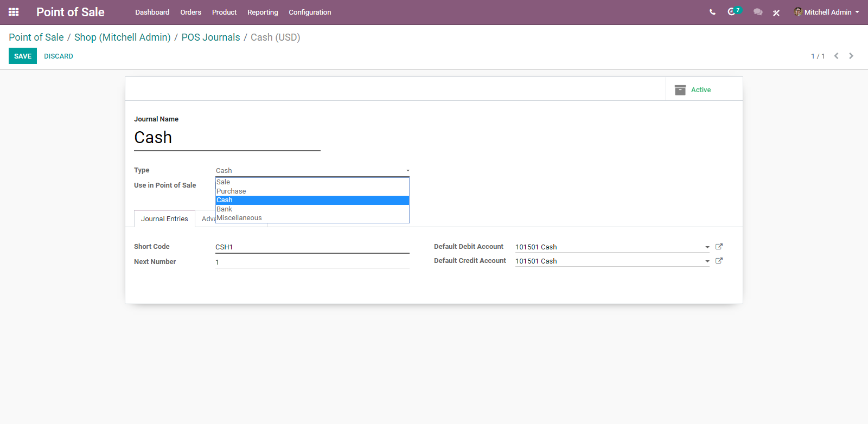The height and width of the screenshot is (424, 868).
Task: Click the archive box icon beside Active
Action: coord(680,90)
